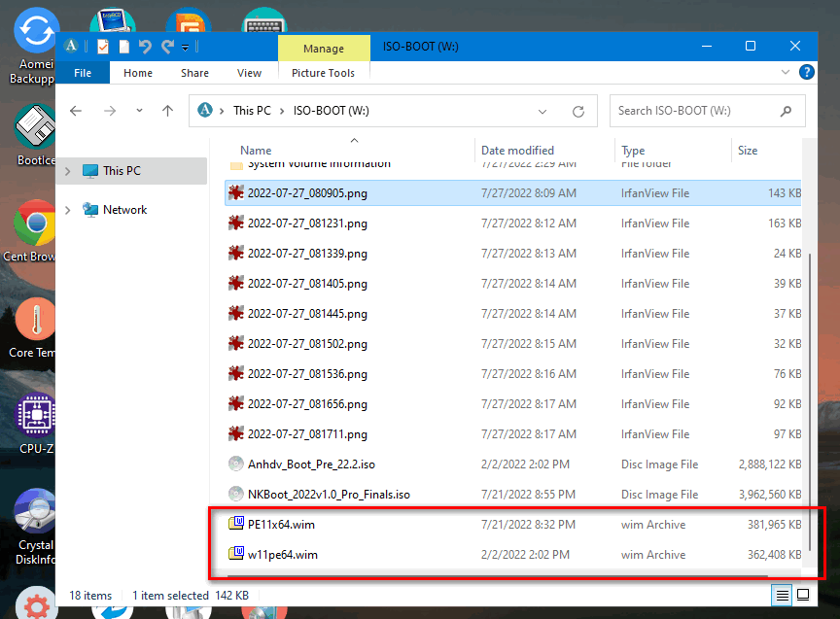Select Anhdv_Boot_Pre_22.2.iso file

(512, 464)
